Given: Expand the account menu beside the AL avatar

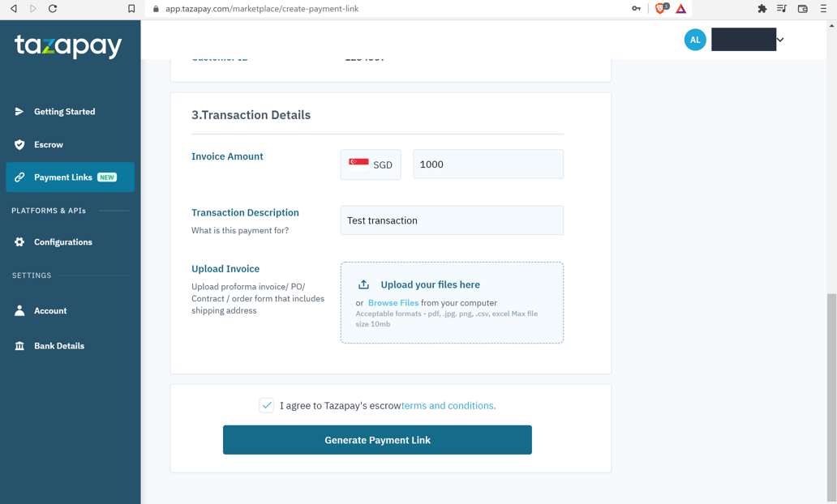Looking at the screenshot, I should tap(779, 39).
